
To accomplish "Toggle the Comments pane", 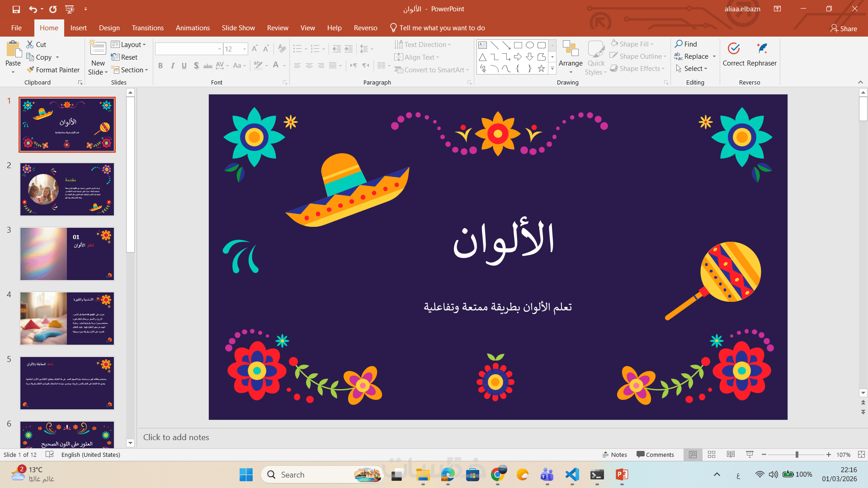I will [x=655, y=455].
